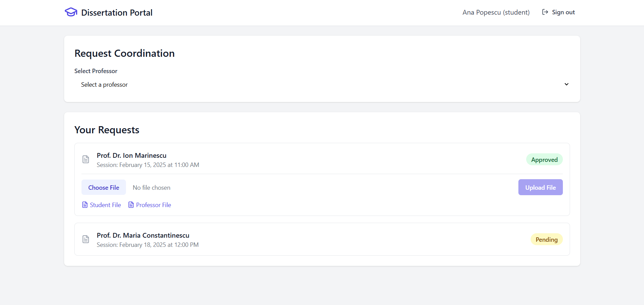Screen dimensions: 644x305
Task: Click the Sign out text
Action: tap(563, 12)
